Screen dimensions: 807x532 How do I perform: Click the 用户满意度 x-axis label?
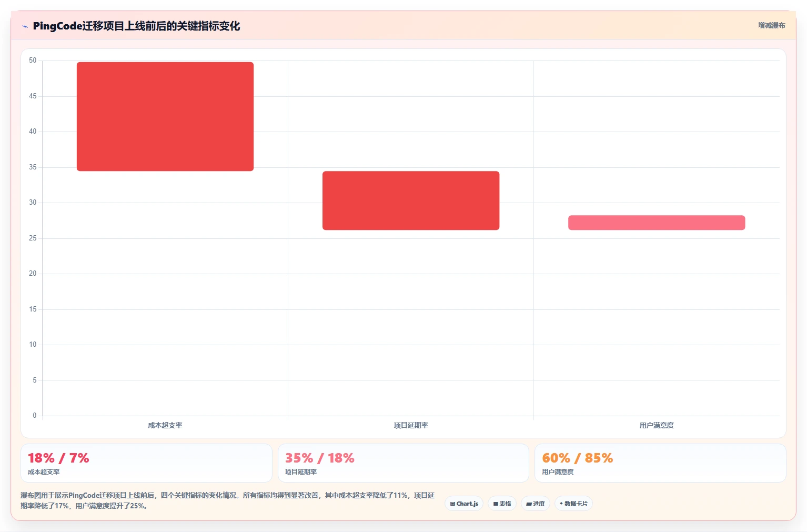point(657,425)
